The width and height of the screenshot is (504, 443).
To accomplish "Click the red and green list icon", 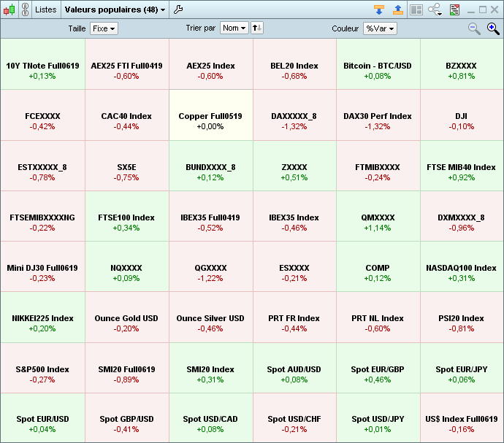I will coord(454,9).
